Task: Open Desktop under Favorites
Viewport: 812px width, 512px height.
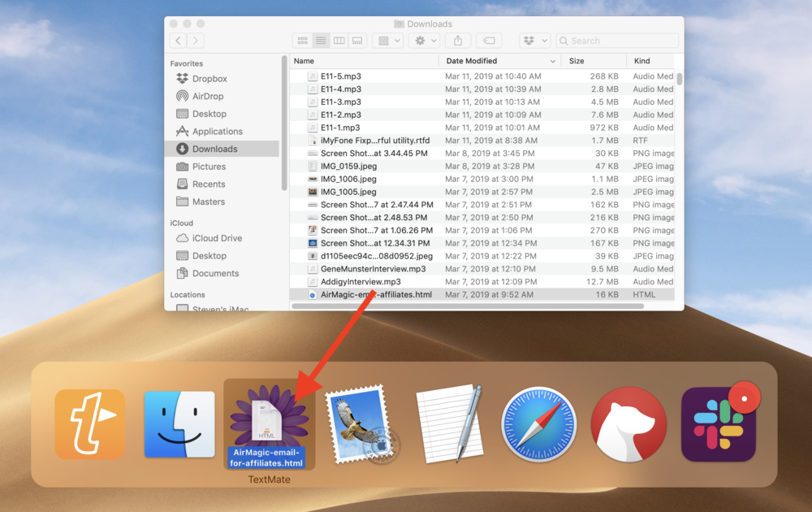Action: point(222,114)
